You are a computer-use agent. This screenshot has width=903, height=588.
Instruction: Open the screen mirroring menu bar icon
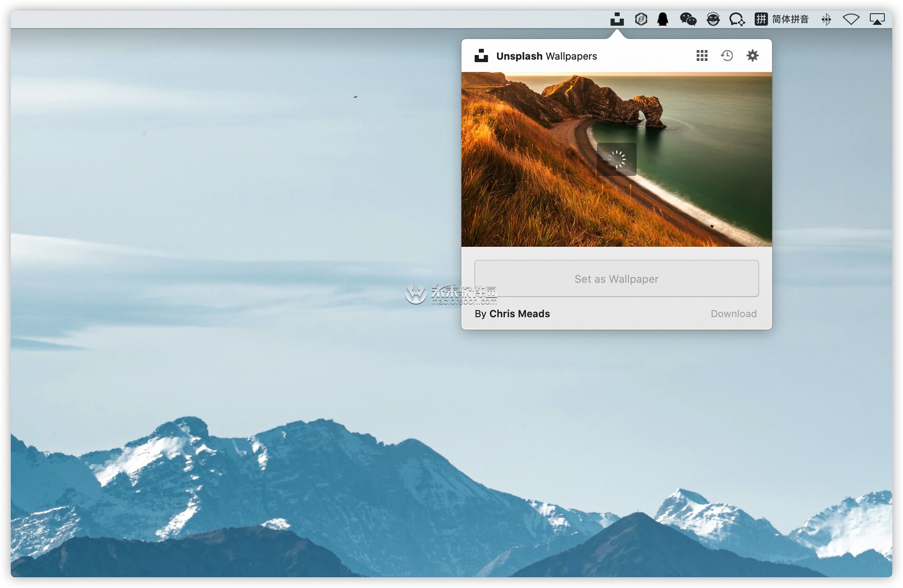pos(878,19)
